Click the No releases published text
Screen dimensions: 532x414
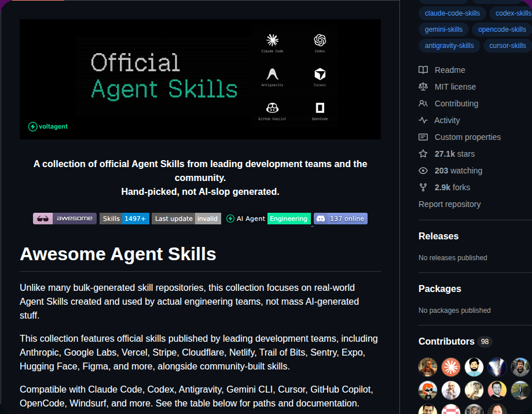pos(453,258)
